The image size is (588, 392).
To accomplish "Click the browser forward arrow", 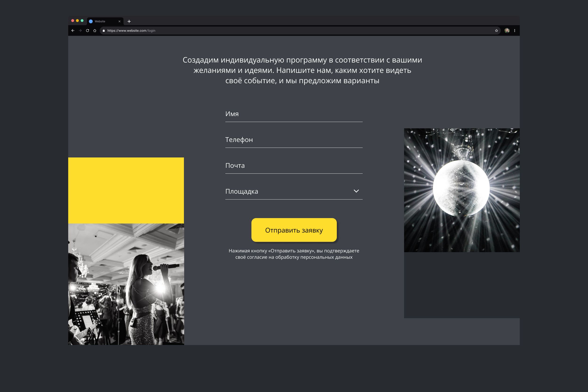I will pyautogui.click(x=80, y=31).
